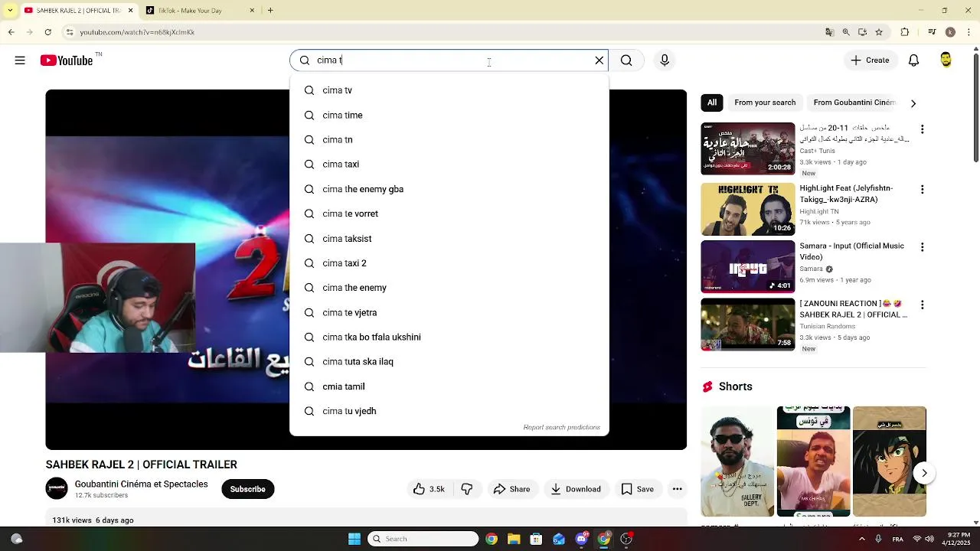The width and height of the screenshot is (980, 551).
Task: Choose "cima te vjetra" suggestion
Action: [x=449, y=312]
